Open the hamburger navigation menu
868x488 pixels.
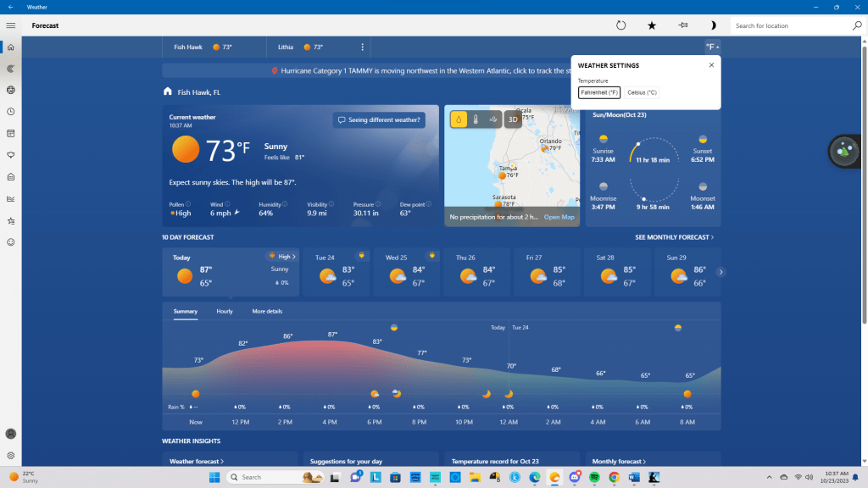10,25
